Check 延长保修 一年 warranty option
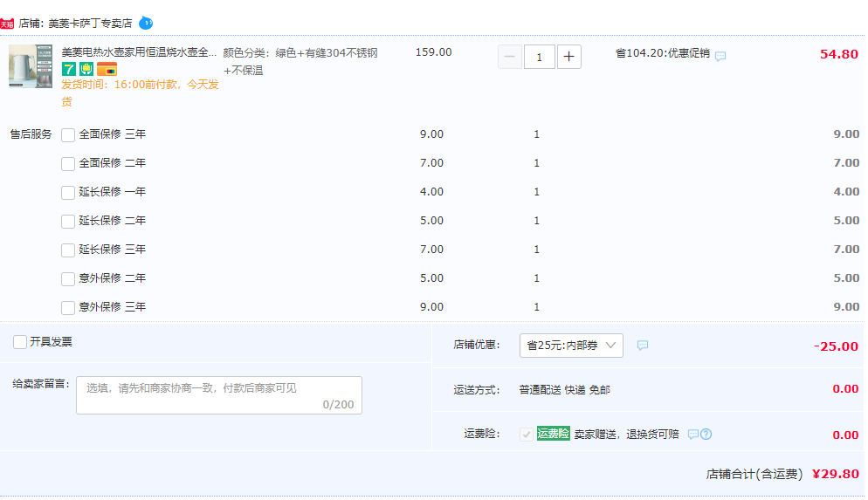The height and width of the screenshot is (500, 868). pyautogui.click(x=68, y=193)
